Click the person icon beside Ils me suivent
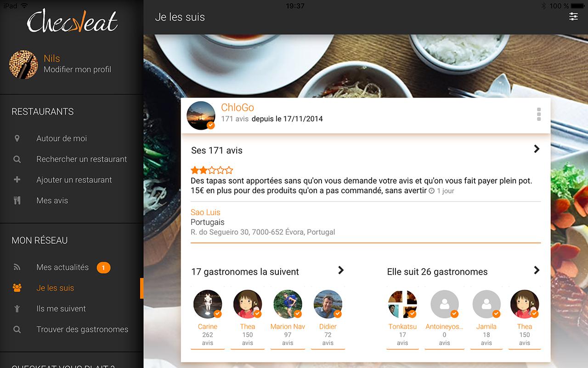 point(17,309)
